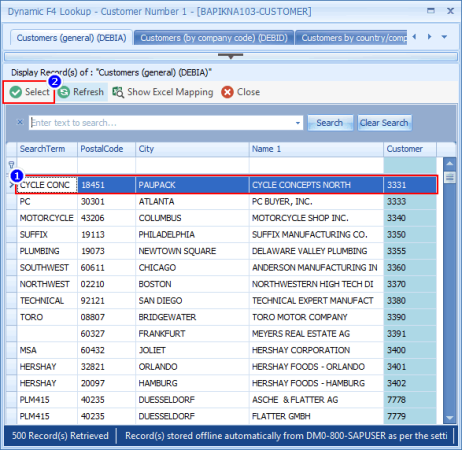This screenshot has width=462, height=450.
Task: Sort by SearchTerm column header
Action: pyautogui.click(x=47, y=149)
